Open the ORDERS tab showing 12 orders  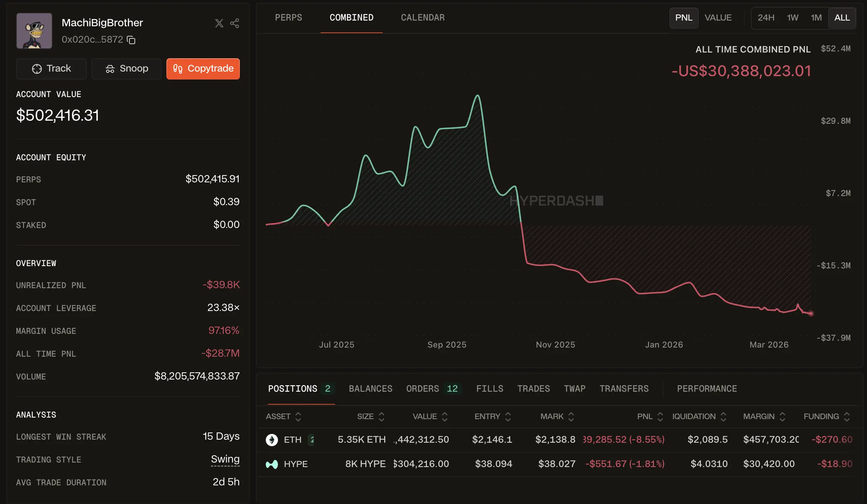coord(433,389)
